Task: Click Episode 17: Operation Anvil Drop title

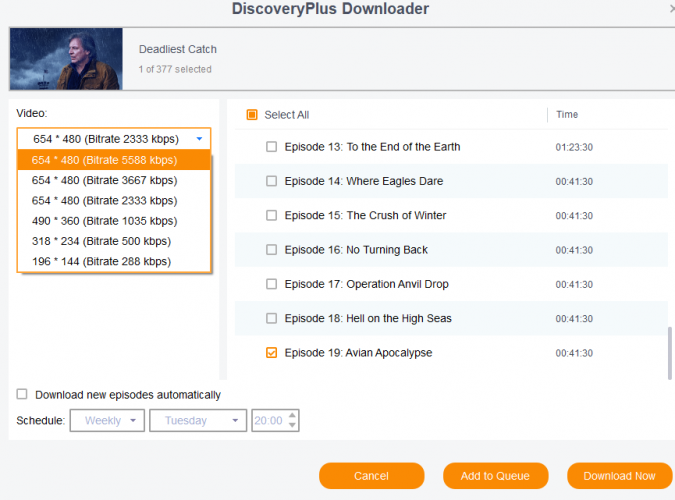Action: coord(366,284)
